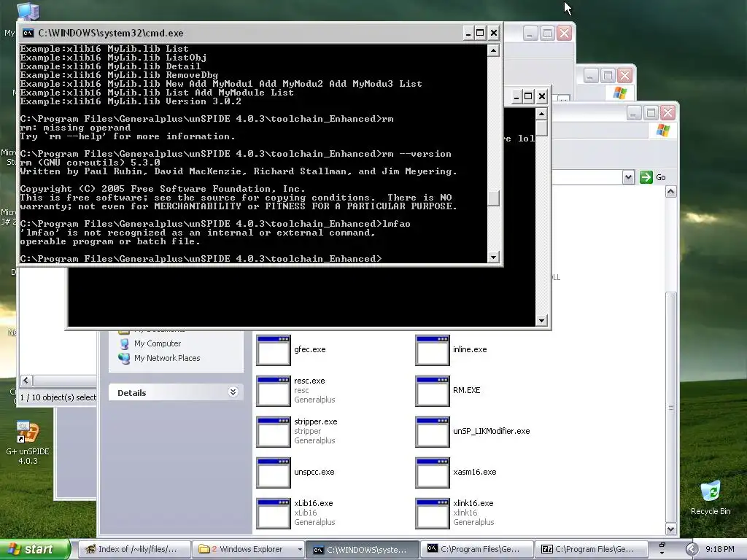Image resolution: width=747 pixels, height=560 pixels.
Task: Click the second console window scroll down arrow
Action: point(541,321)
